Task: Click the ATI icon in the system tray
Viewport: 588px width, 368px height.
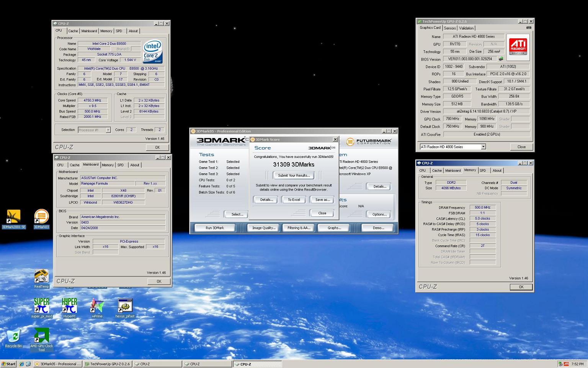Action: click(x=566, y=364)
